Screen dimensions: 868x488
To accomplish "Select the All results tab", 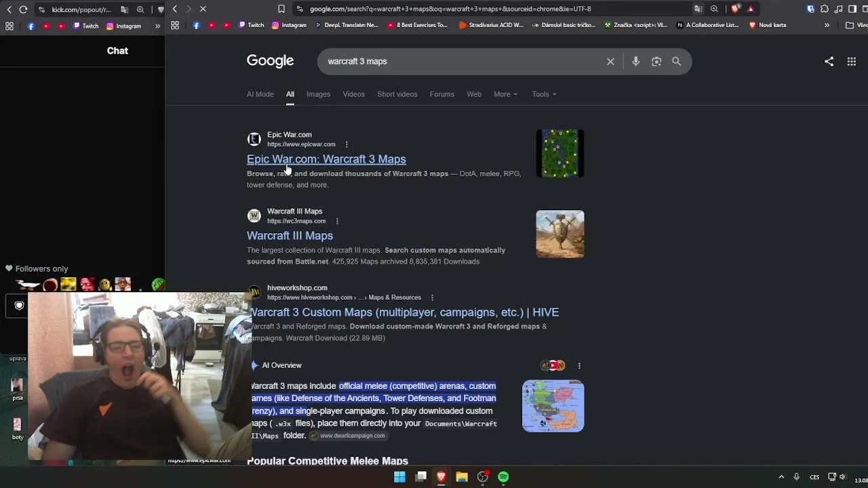I will pyautogui.click(x=290, y=94).
